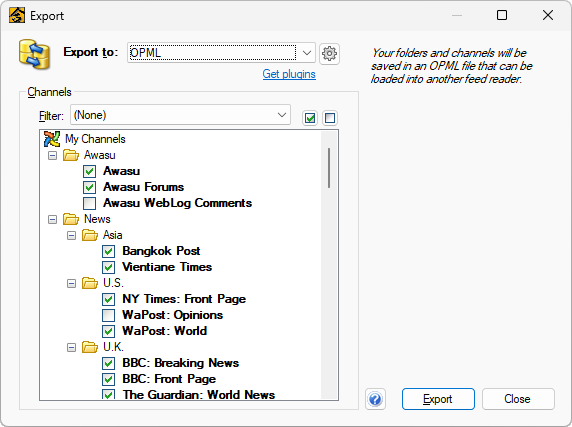Click the News folder icon
This screenshot has height=427, width=572.
(71, 219)
